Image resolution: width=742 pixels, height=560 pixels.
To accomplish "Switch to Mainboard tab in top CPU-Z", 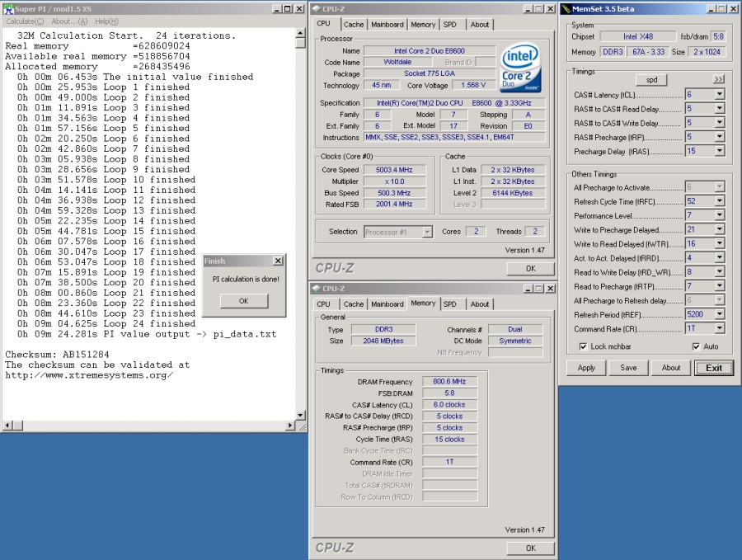I will 387,25.
